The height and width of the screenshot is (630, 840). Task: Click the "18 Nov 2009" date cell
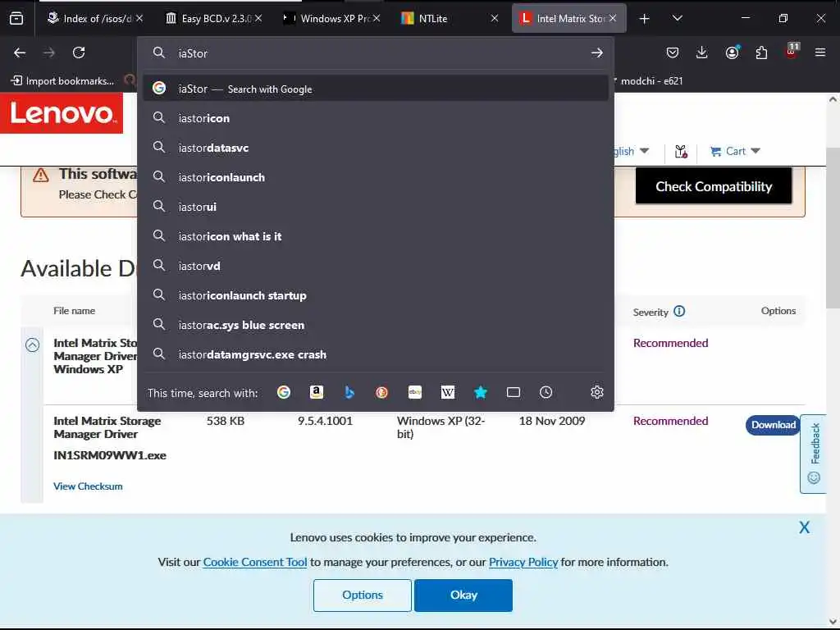tap(552, 421)
